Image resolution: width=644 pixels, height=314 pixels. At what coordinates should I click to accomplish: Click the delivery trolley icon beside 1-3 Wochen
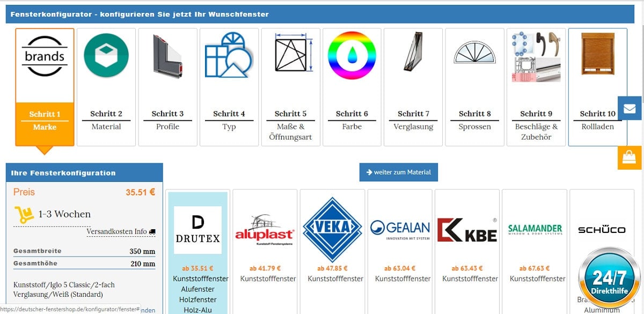pyautogui.click(x=24, y=214)
